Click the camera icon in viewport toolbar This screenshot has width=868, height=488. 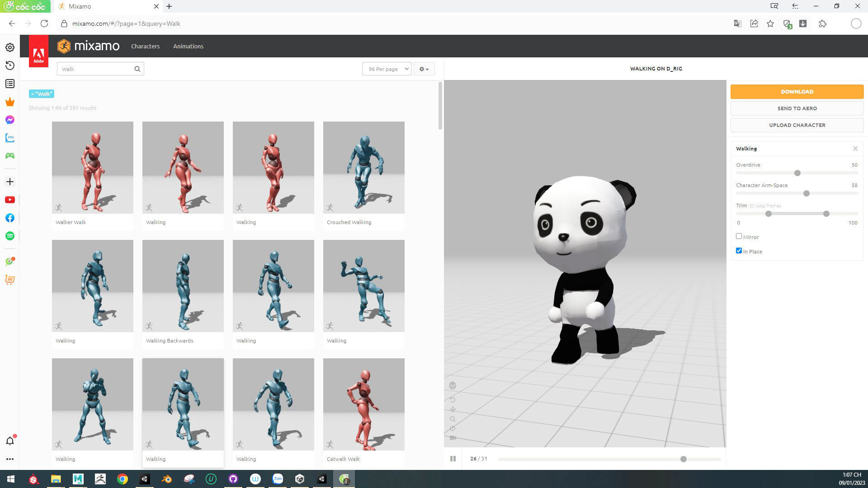(453, 438)
